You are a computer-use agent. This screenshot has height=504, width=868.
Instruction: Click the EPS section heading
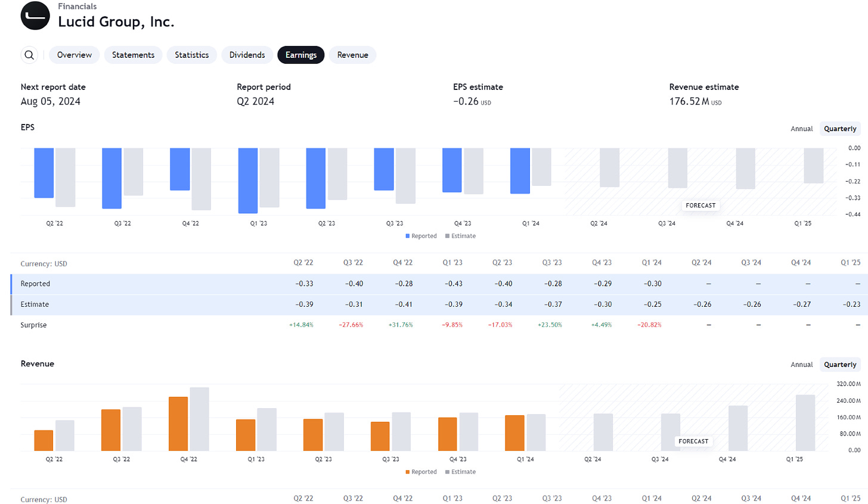pyautogui.click(x=27, y=127)
